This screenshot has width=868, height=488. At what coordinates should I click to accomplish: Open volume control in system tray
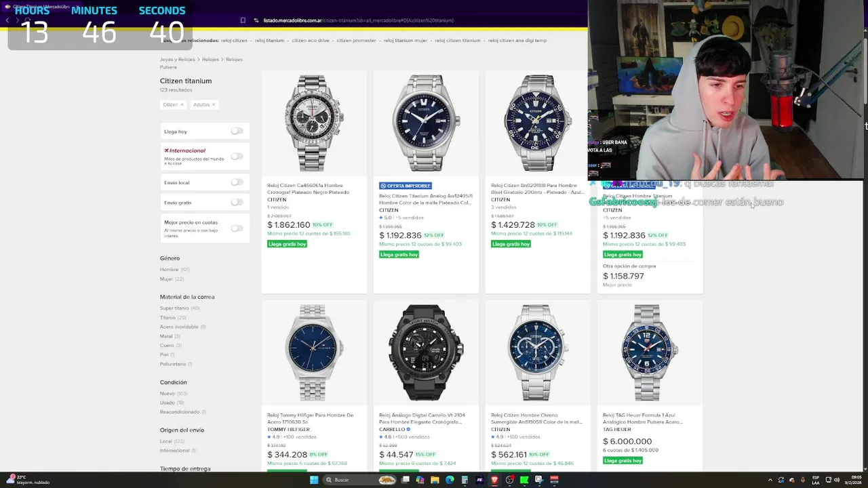pyautogui.click(x=837, y=480)
